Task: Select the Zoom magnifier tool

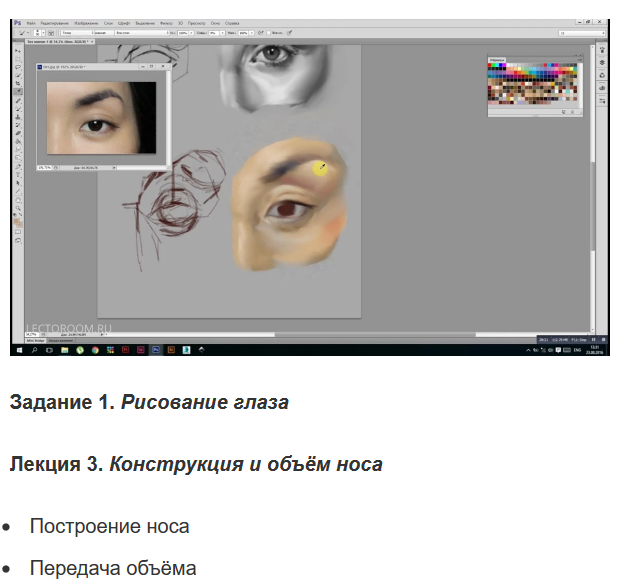Action: tap(18, 208)
